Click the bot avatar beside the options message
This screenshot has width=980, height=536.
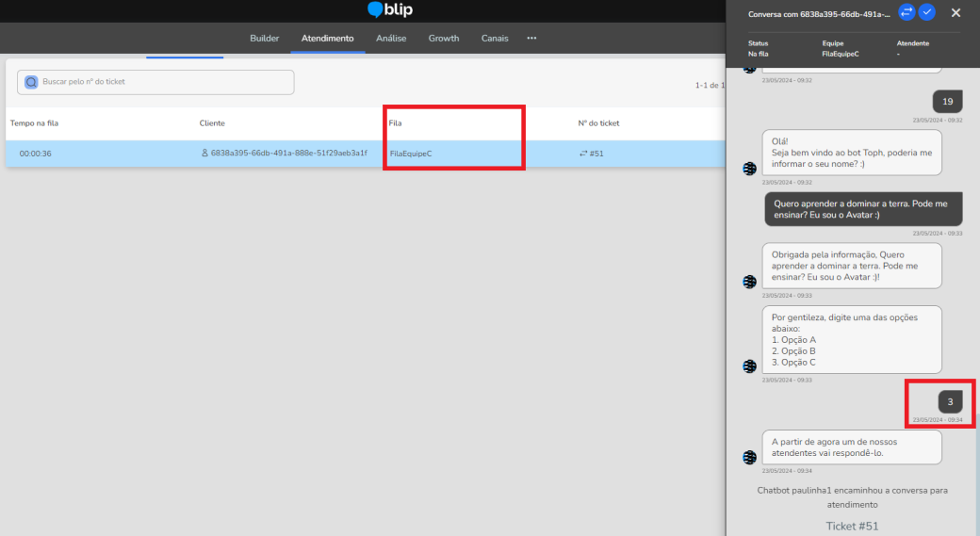click(x=750, y=365)
